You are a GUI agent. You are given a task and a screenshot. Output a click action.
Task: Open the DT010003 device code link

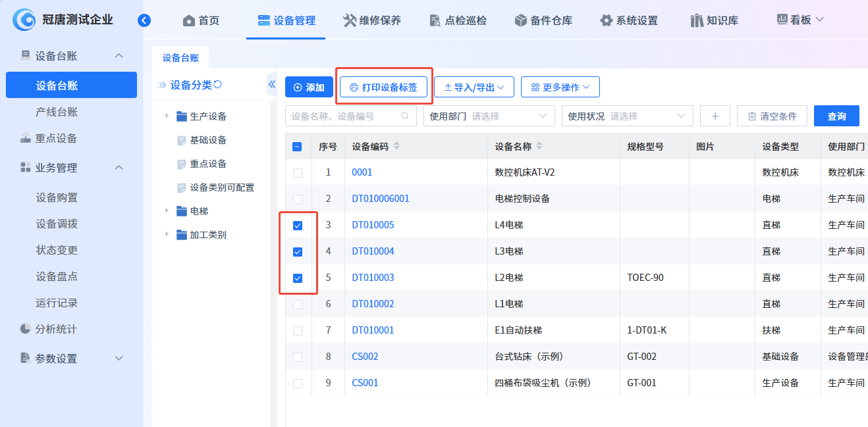pyautogui.click(x=373, y=278)
